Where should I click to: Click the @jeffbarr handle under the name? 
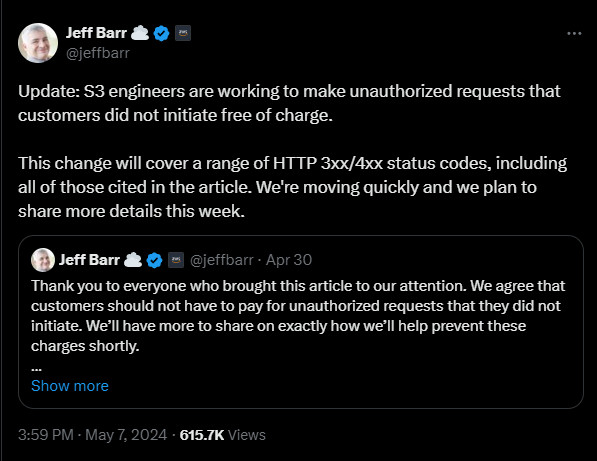[x=98, y=53]
